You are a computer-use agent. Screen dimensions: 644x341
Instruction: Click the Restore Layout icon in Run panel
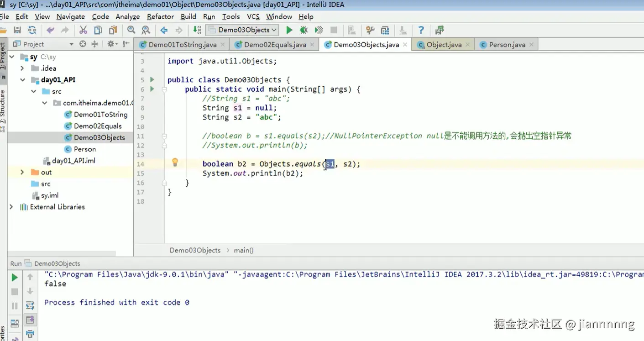pos(15,323)
